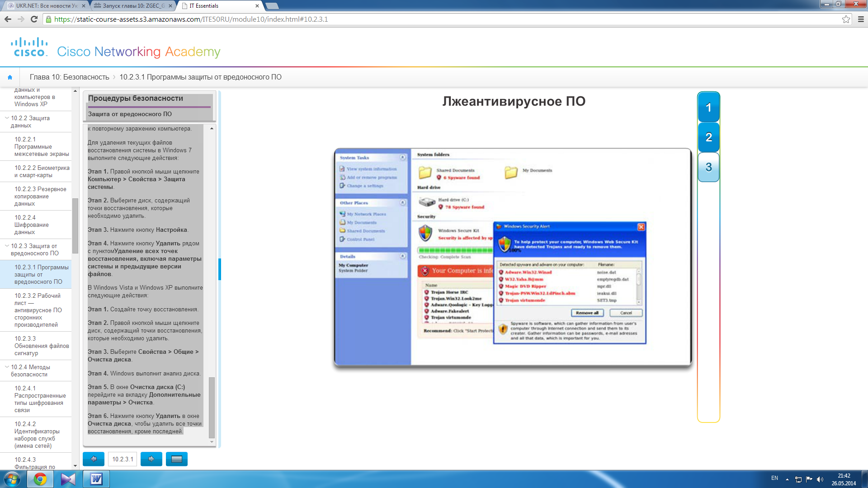
Task: Open the course home icon
Action: (10, 77)
